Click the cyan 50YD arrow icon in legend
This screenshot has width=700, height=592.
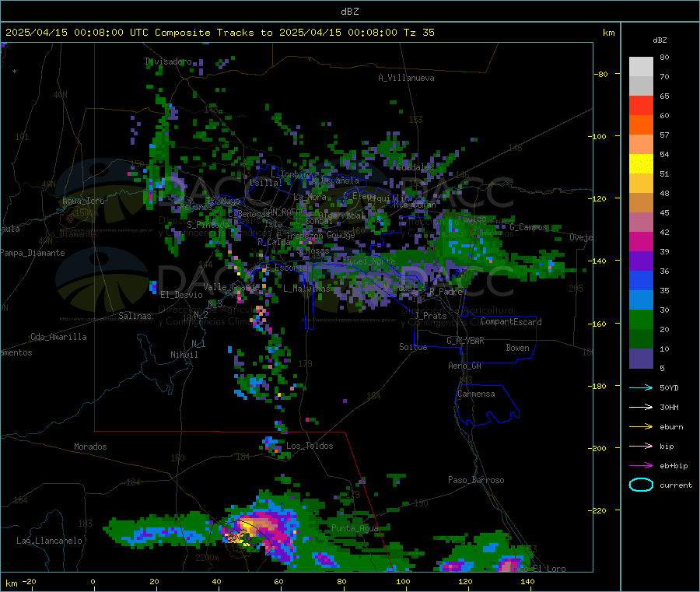[x=641, y=387]
